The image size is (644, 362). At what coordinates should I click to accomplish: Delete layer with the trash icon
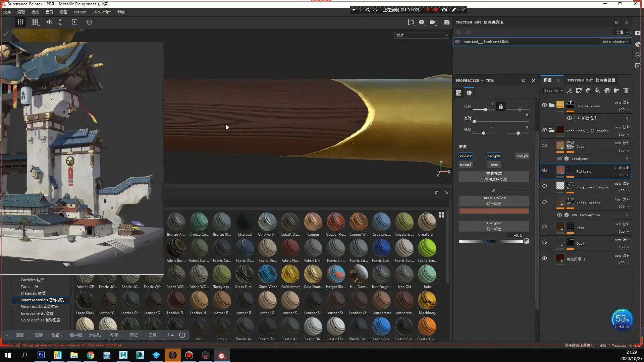point(626,90)
